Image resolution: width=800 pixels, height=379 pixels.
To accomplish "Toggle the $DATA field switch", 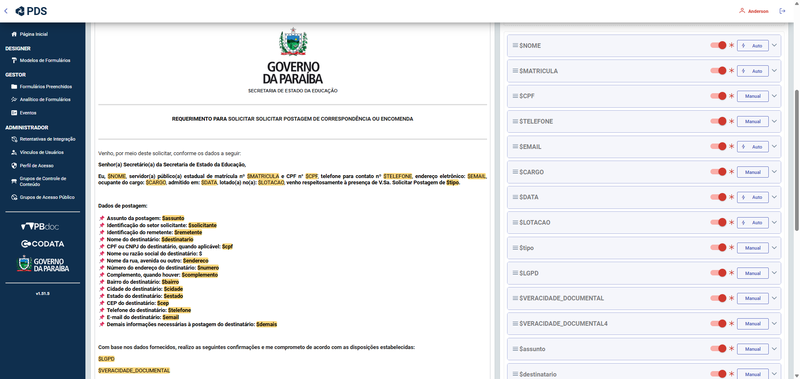I will point(718,197).
